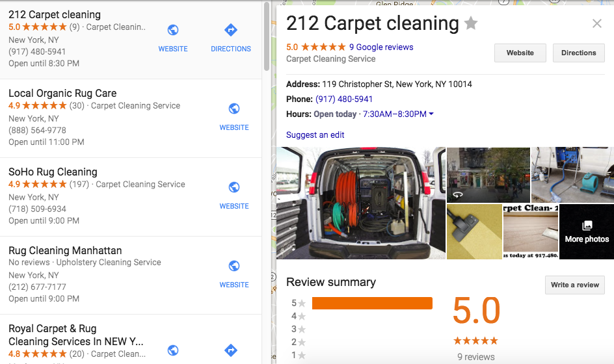Open Royal Carpet & Rug website globe icon
This screenshot has width=614, height=364.
tap(173, 350)
